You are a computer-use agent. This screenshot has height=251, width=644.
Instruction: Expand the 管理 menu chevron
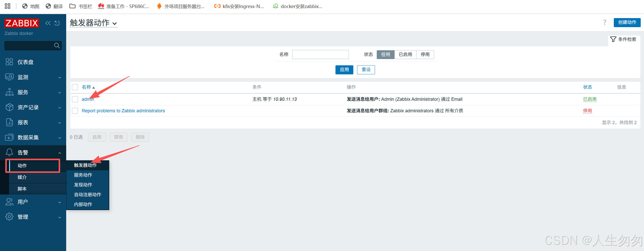tap(60, 217)
